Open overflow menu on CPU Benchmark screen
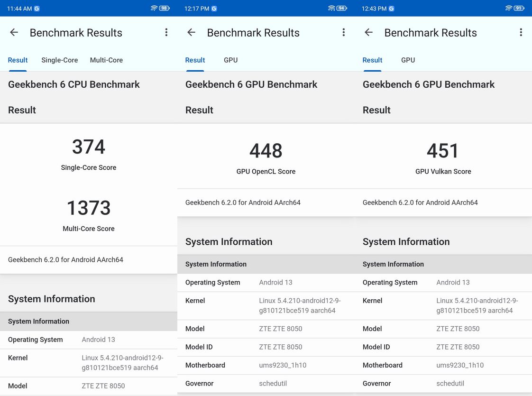Screen dimensions: 532x396 click(x=166, y=33)
